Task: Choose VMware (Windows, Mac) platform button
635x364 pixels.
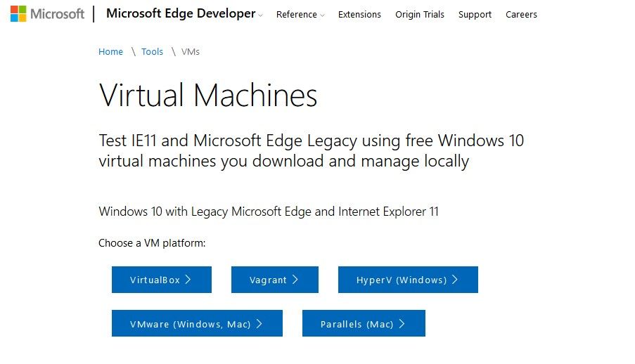Action: [197, 323]
